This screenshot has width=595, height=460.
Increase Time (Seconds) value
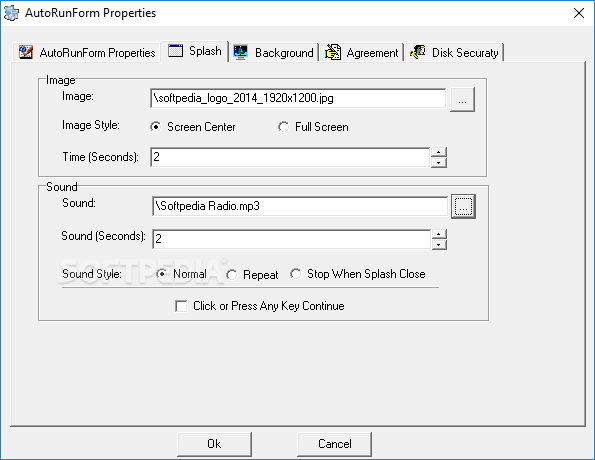pos(439,152)
